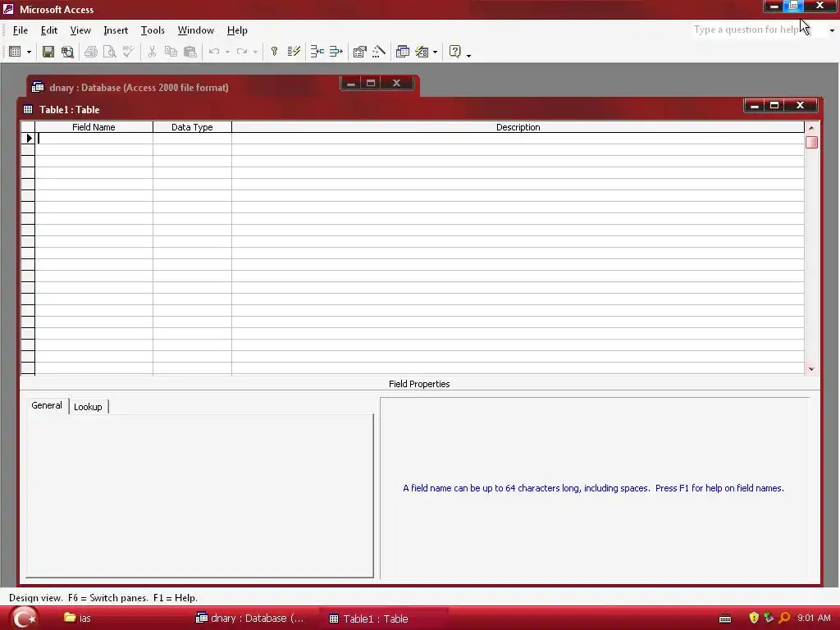Click the Delete Rows icon

click(336, 52)
